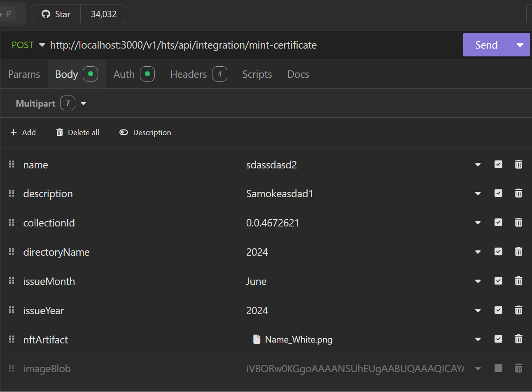Click the request URL field

click(183, 45)
